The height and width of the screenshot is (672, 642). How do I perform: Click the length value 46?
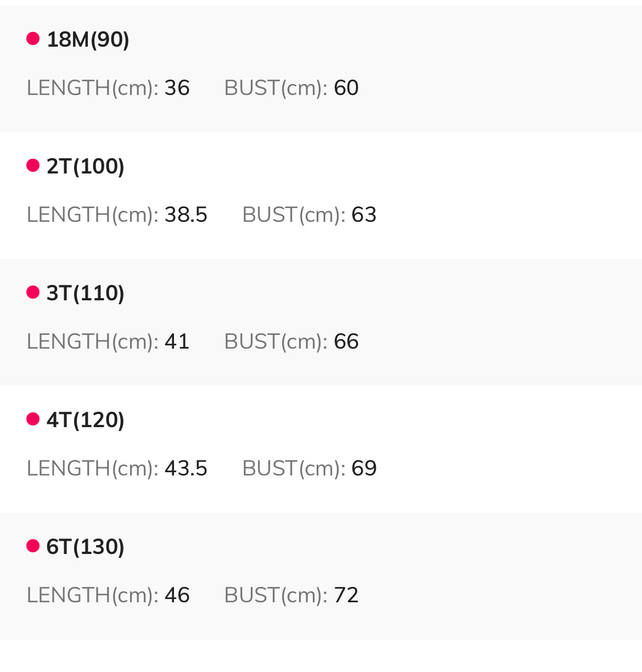pos(177,595)
